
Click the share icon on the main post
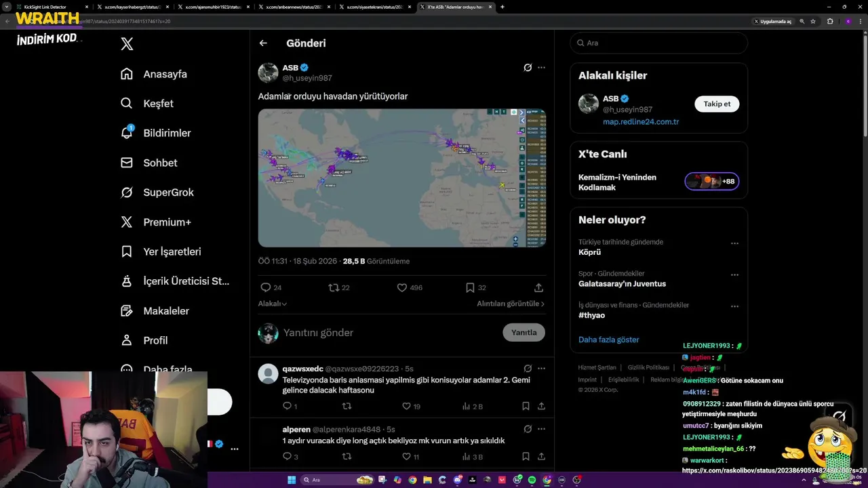[x=538, y=287]
